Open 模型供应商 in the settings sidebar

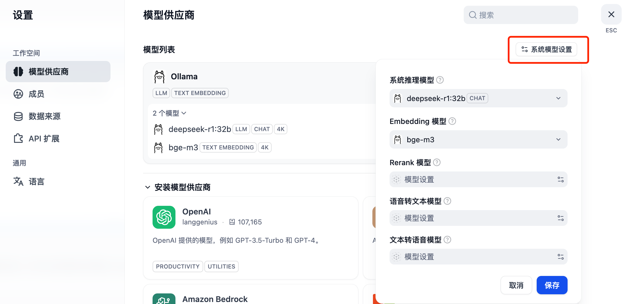(x=58, y=72)
